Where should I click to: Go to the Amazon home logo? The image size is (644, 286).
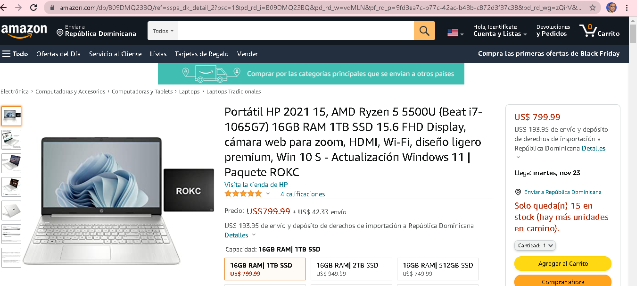coord(24,31)
